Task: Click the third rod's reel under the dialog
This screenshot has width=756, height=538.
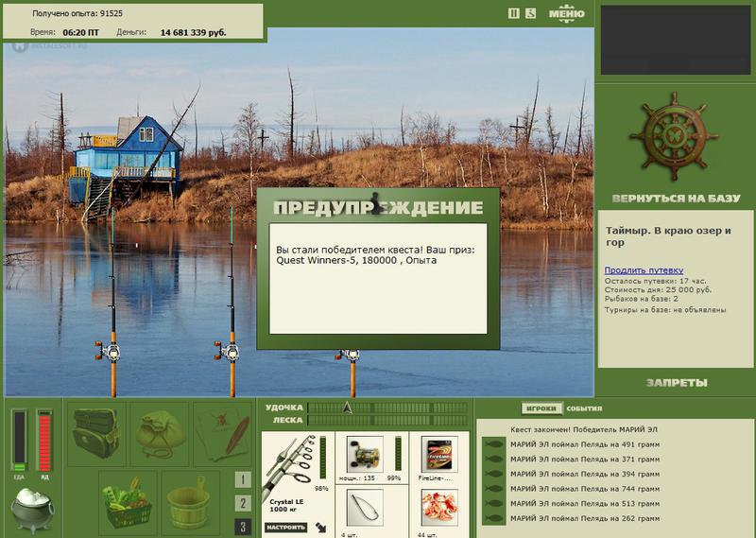Action: [349, 356]
